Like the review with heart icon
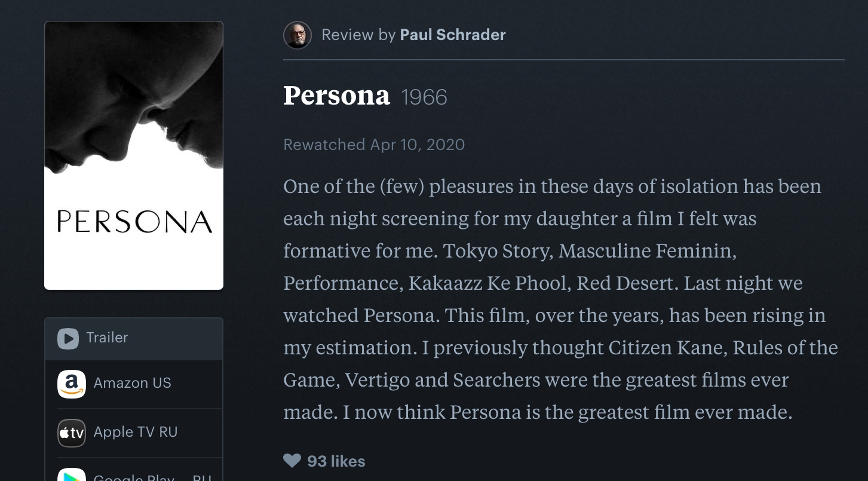Screen dimensions: 868x481 click(x=292, y=461)
